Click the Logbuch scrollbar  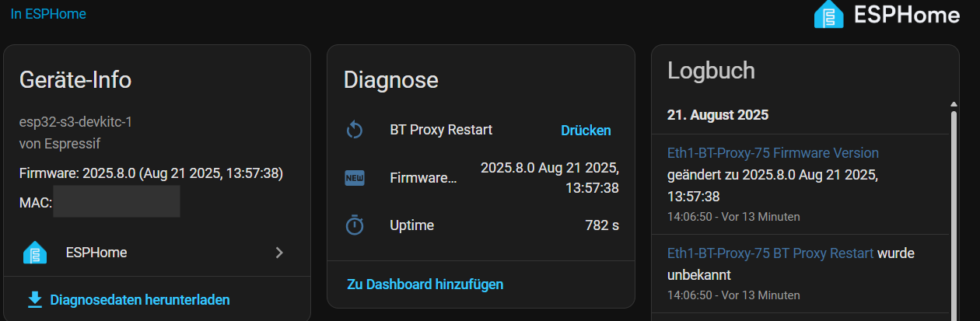tap(954, 210)
